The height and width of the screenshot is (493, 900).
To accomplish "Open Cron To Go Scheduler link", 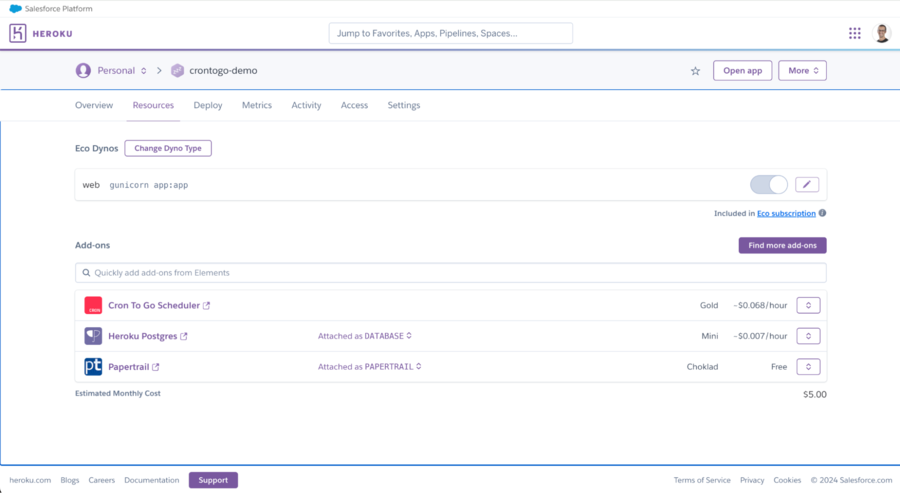I will tap(154, 305).
